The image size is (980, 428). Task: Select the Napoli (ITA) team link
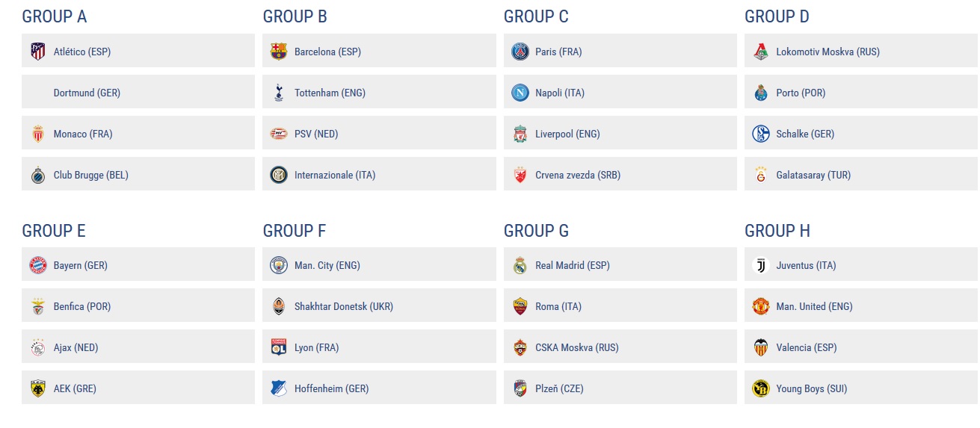560,93
